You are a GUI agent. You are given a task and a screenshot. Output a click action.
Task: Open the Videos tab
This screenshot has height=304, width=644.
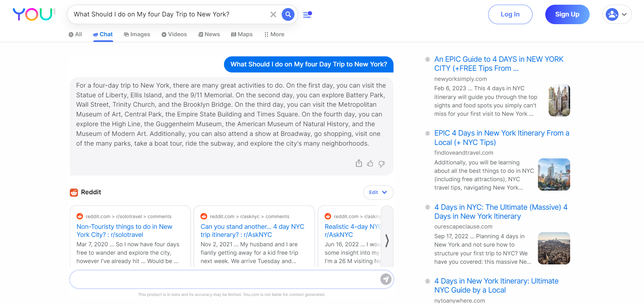(x=174, y=34)
